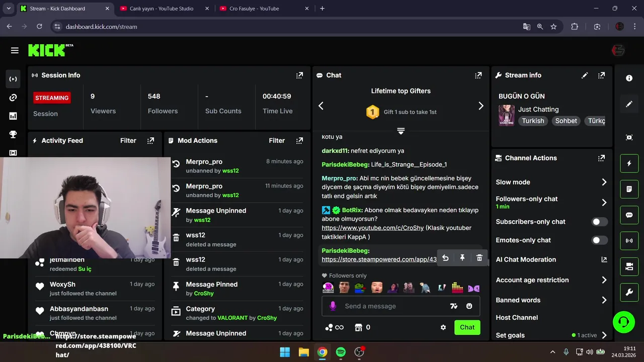Switch to Canlı yayın YouTube Studio tab
Screen dimensions: 644x362
coord(164,9)
